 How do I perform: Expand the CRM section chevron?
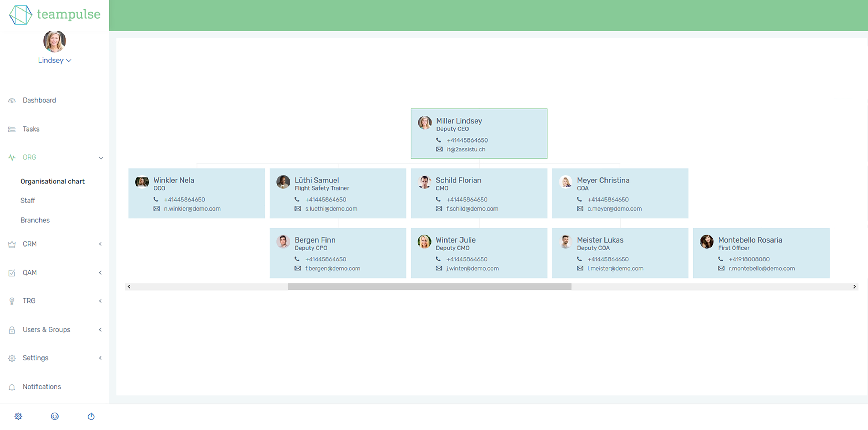pos(101,244)
